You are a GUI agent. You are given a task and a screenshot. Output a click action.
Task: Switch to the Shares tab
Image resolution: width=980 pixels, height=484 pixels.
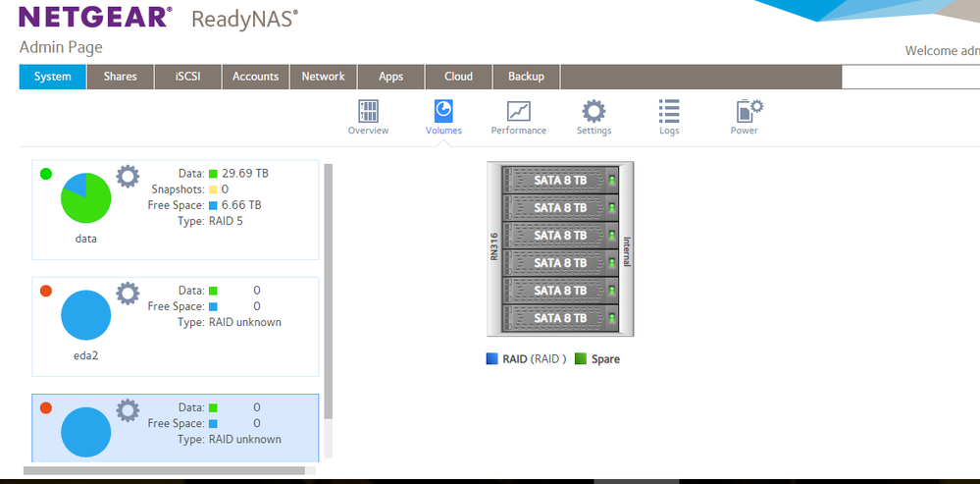pos(121,77)
